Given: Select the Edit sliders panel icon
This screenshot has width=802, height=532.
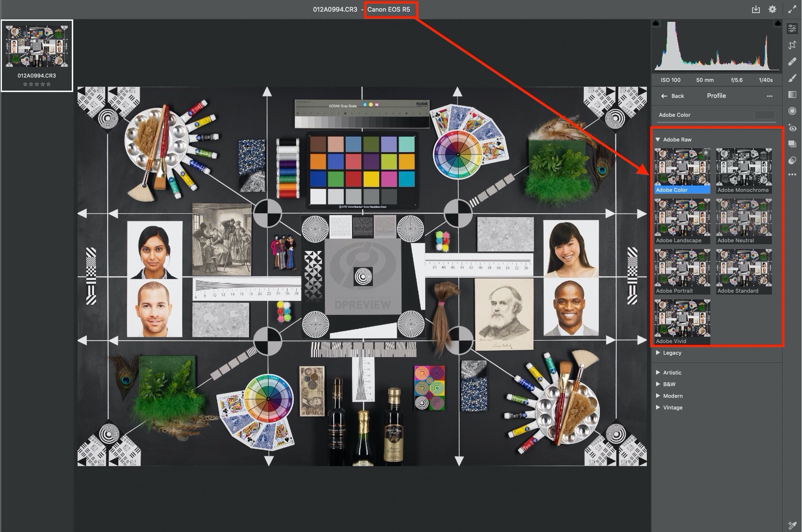Looking at the screenshot, I should point(793,29).
